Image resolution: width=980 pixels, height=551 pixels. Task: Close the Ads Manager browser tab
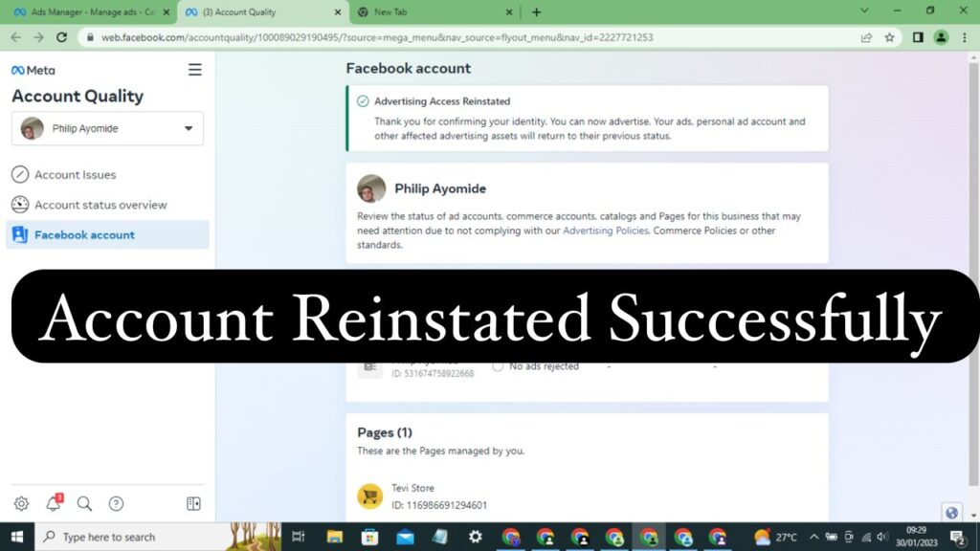pyautogui.click(x=167, y=11)
